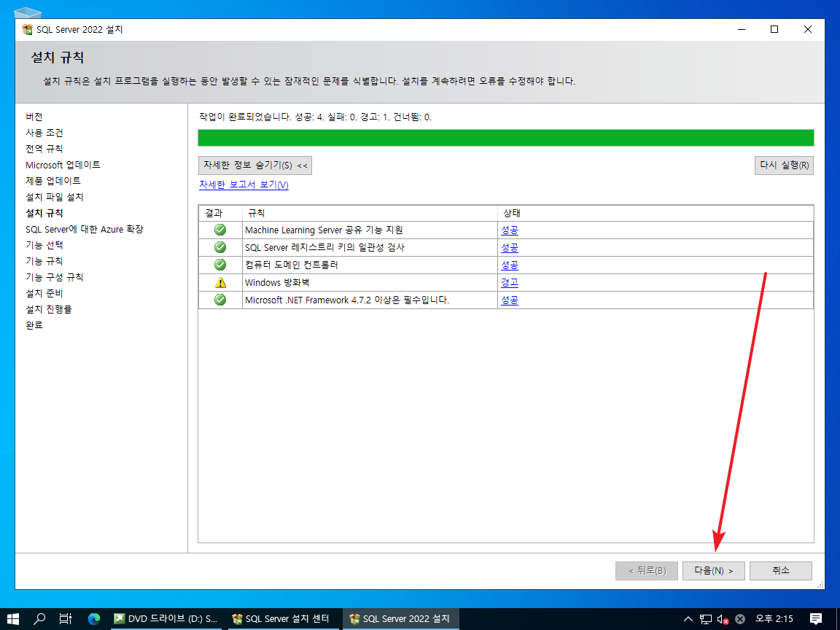The image size is (840, 630).
Task: Launch Microsoft Edge from the taskbar
Action: [94, 619]
